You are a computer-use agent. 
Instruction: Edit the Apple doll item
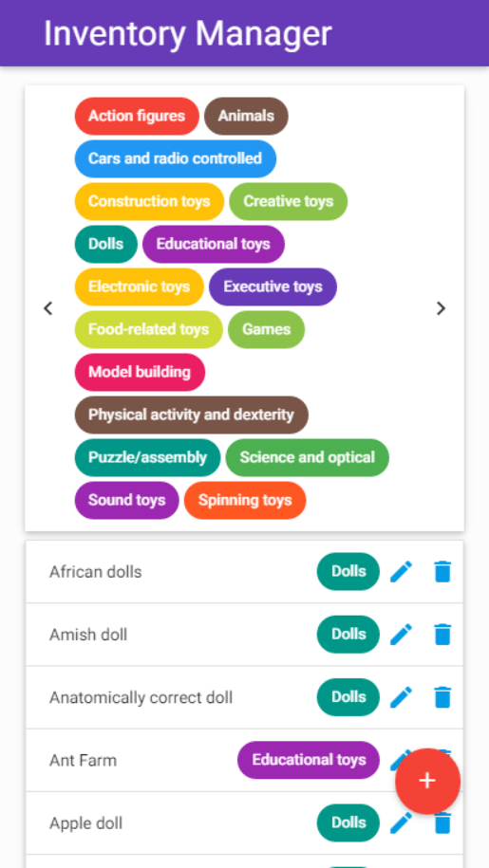(x=401, y=822)
